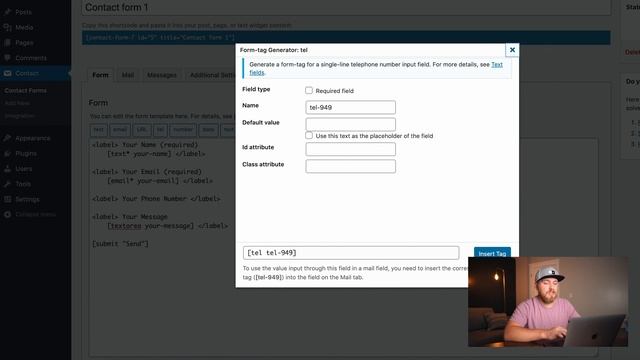Close the Form-tag Generator dialog
The width and height of the screenshot is (640, 360).
click(512, 50)
